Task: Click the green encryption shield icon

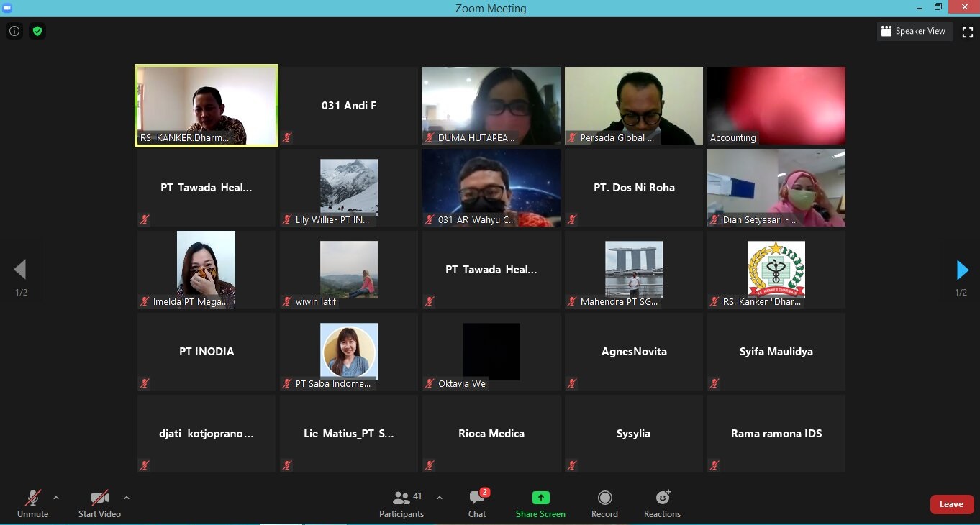Action: tap(37, 31)
